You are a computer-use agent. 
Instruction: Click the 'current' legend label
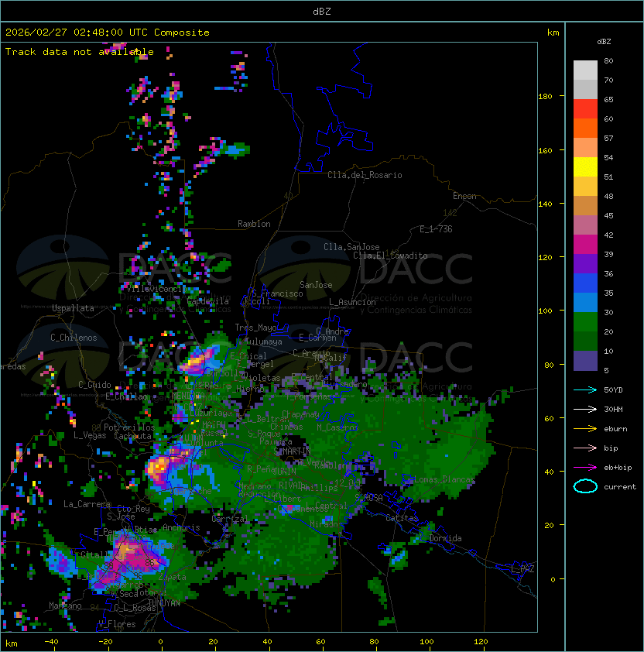tap(620, 487)
